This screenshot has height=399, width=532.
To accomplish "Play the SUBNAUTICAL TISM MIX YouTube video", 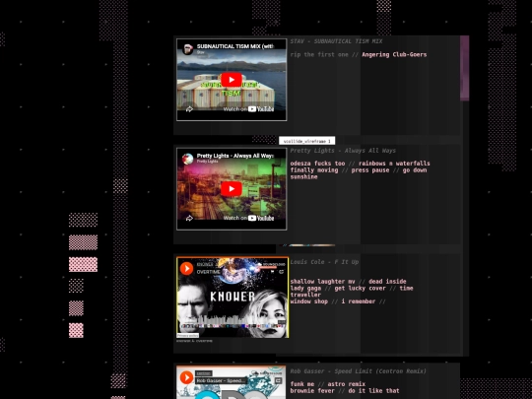I will [232, 80].
